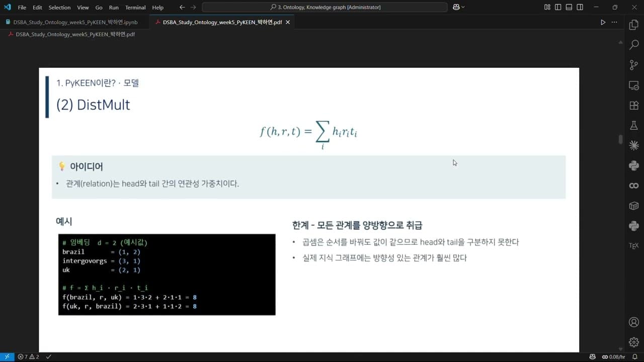644x362 pixels.
Task: Open the Testing flask view
Action: coord(634,125)
